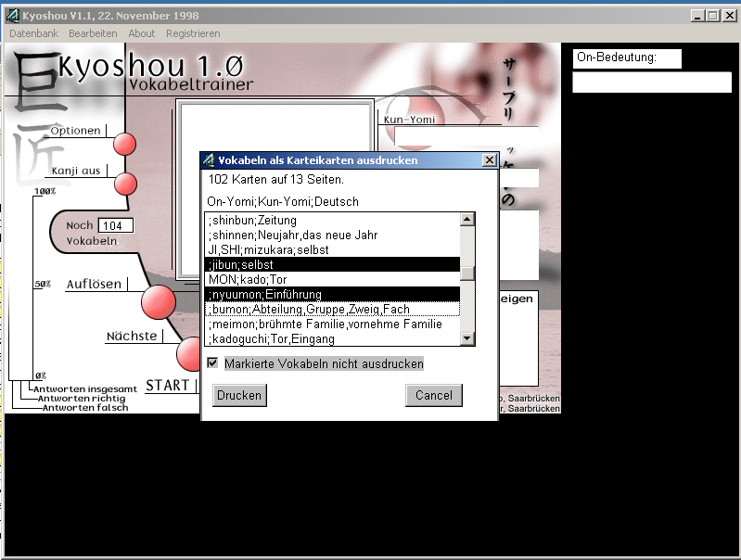Open the About menu
741x560 pixels.
pyautogui.click(x=142, y=33)
